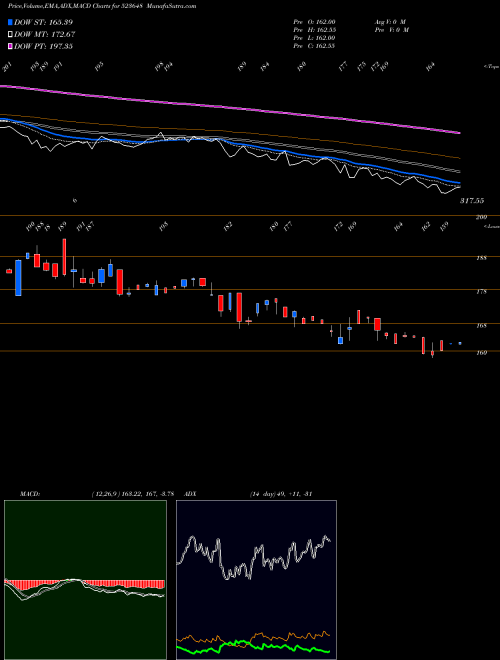Screen dimensions: 500x660
Task: Select the 'DOW PT: 197.35' legend text
Action: coord(44,46)
